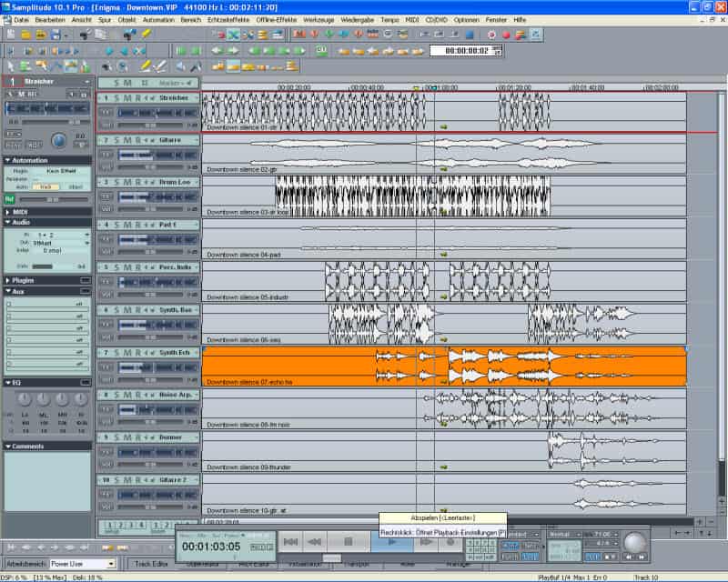Solo the Gitarre track
728x582 pixels.
pos(117,140)
